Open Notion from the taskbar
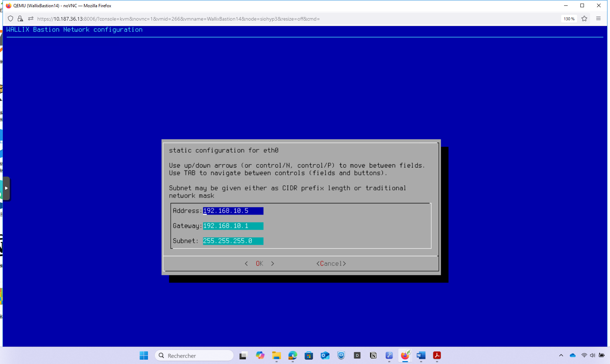Image resolution: width=610 pixels, height=364 pixels. [373, 356]
